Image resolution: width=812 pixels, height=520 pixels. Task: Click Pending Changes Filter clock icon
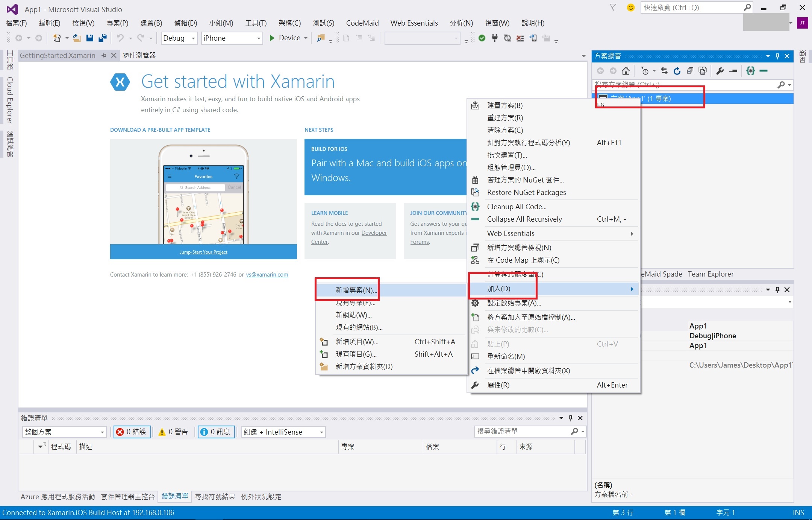point(645,71)
